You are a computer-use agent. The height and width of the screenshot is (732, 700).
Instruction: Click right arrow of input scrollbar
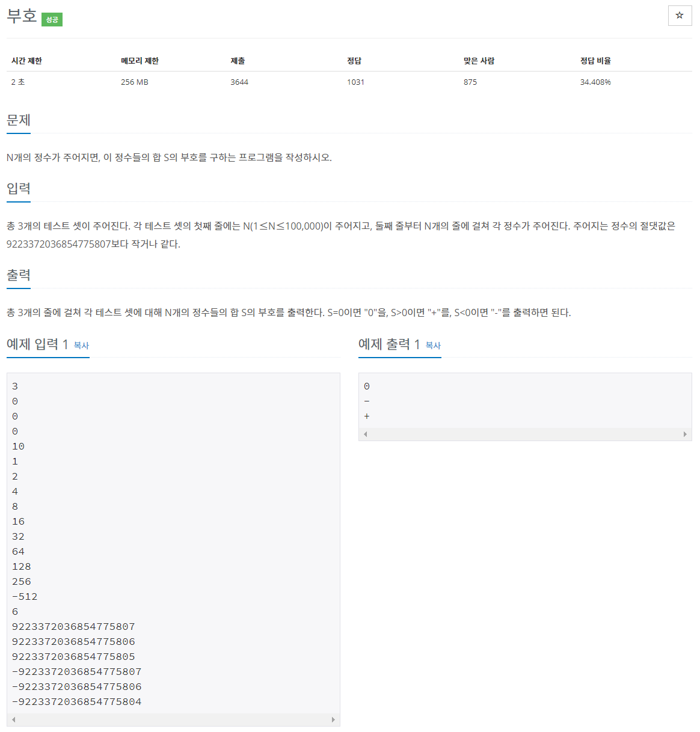(334, 719)
